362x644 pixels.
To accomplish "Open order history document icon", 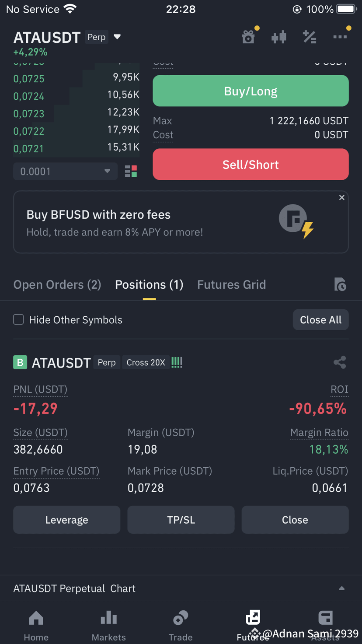I will click(x=340, y=284).
